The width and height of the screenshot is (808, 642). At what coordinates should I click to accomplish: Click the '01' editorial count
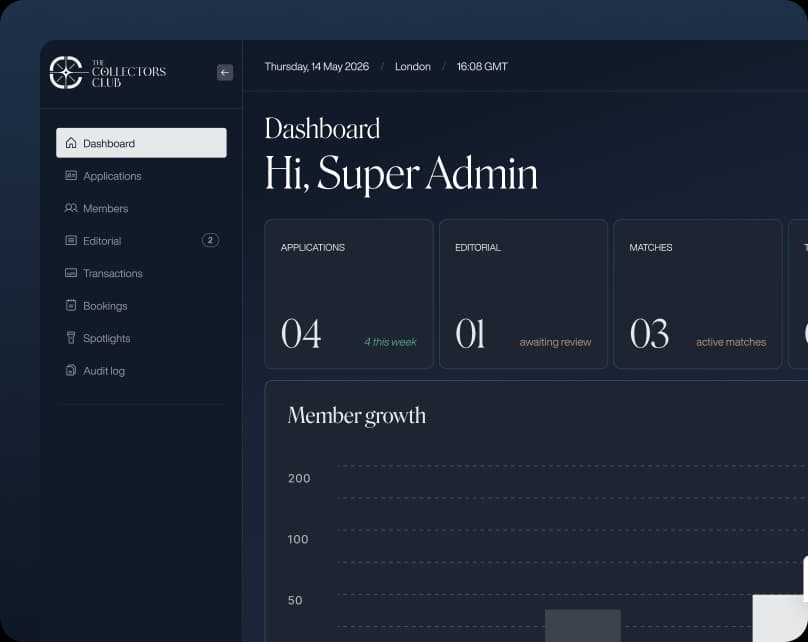click(x=470, y=334)
